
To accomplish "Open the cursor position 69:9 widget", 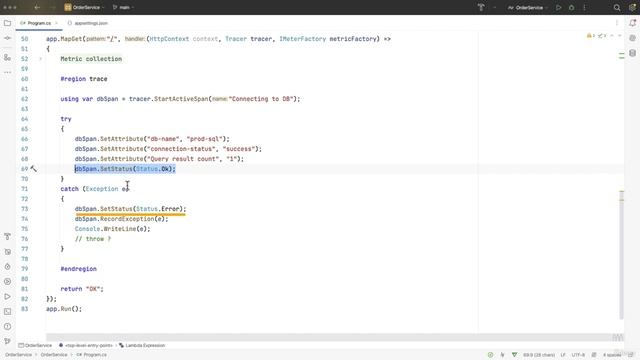I will click(x=538, y=355).
